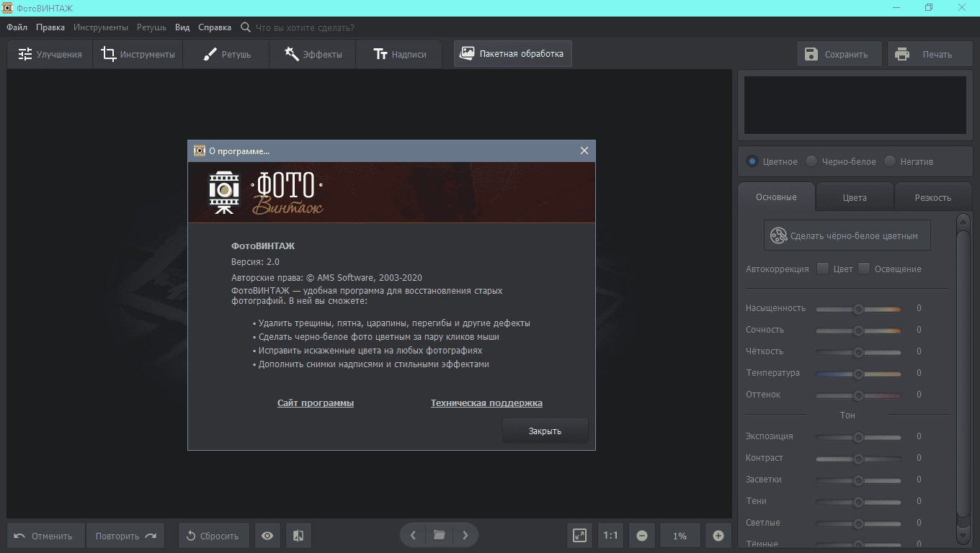This screenshot has width=980, height=553.
Task: Open the Сайт программы link
Action: 316,403
